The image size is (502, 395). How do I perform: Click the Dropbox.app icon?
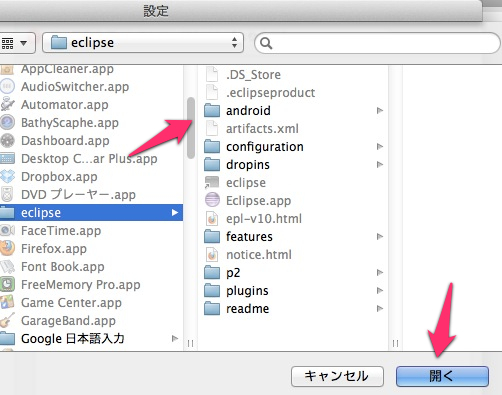click(x=7, y=177)
